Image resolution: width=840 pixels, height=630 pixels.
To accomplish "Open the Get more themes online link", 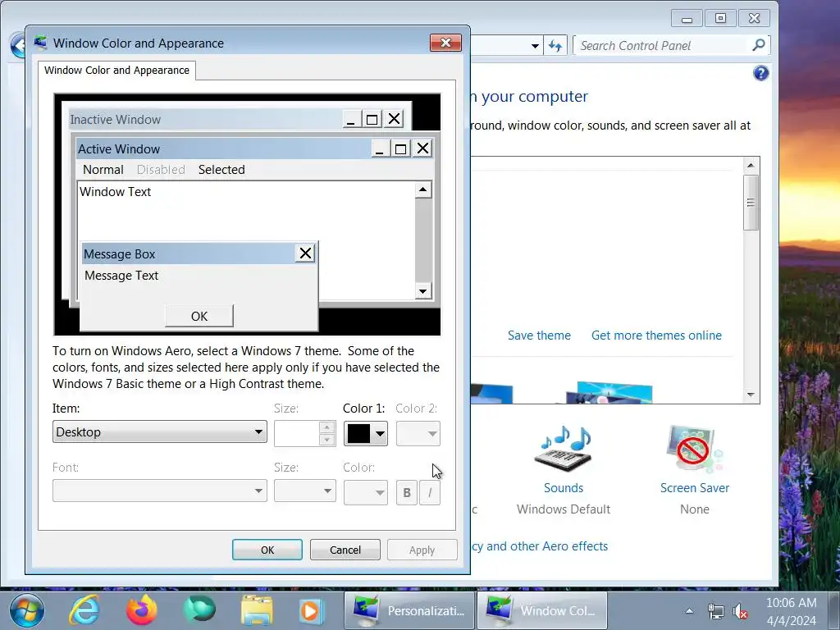I will coord(656,336).
